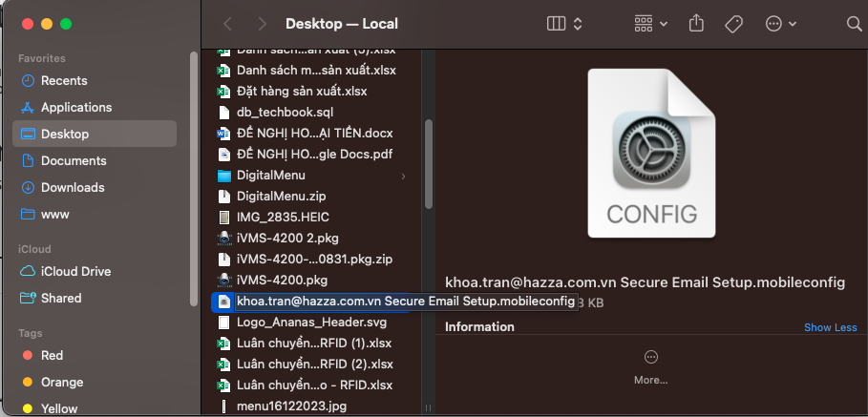Click the CONFIG preview thumbnail
Viewport: 868px width, 417px height.
pyautogui.click(x=651, y=153)
